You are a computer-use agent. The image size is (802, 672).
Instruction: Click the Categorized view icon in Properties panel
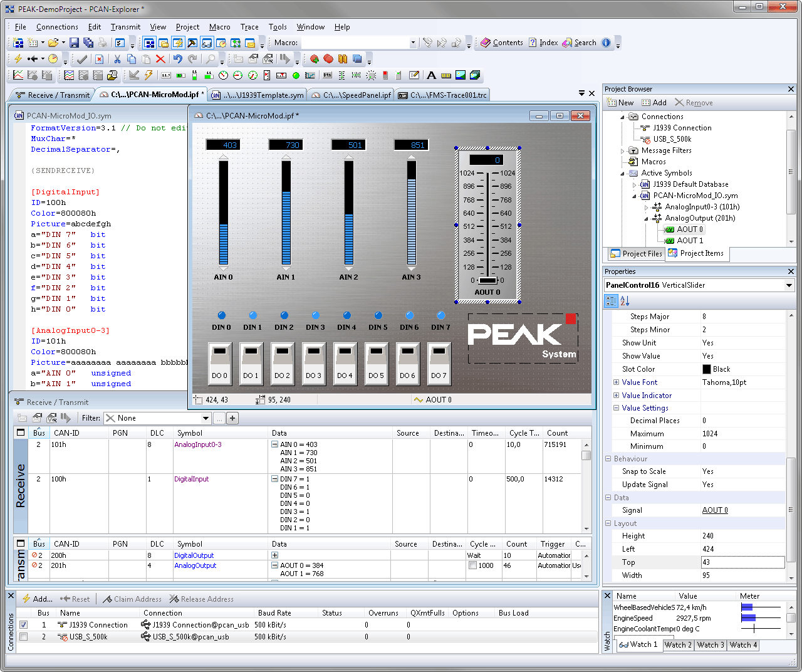(611, 301)
